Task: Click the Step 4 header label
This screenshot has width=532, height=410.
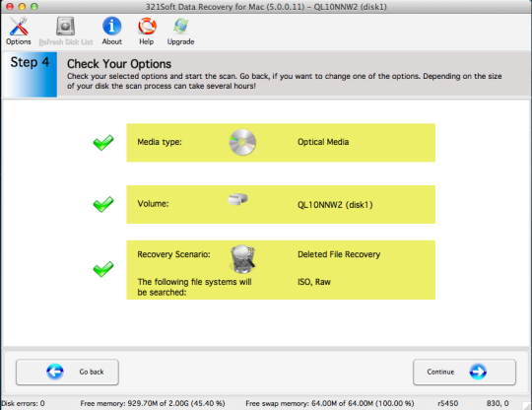Action: click(30, 62)
